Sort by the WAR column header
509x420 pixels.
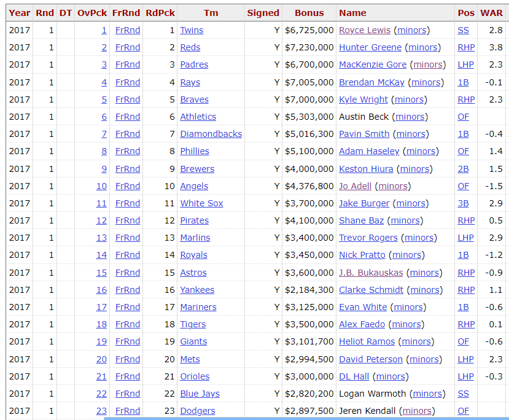[x=491, y=13]
